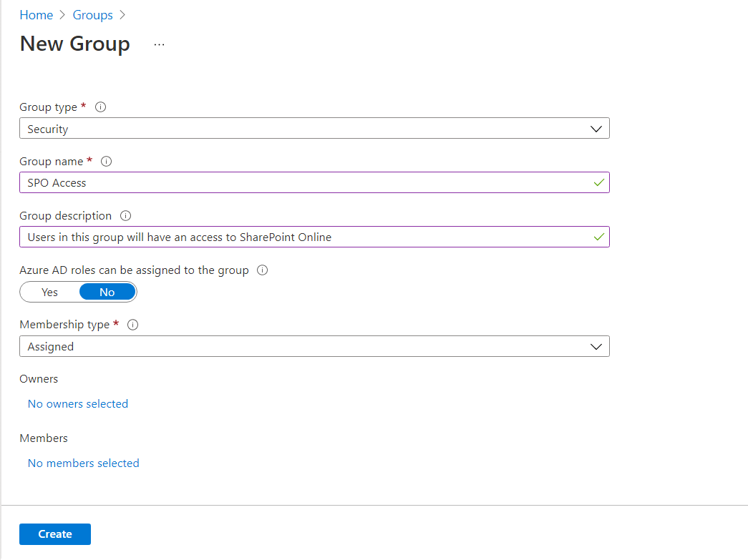748x560 pixels.
Task: Click the Group description info icon
Action: pos(126,216)
